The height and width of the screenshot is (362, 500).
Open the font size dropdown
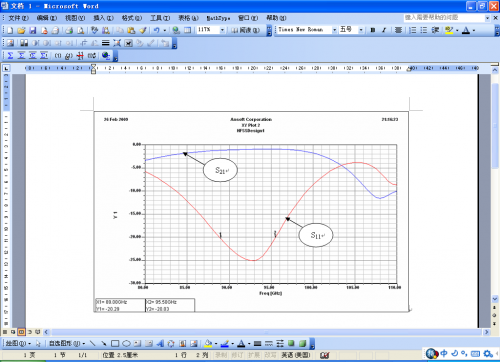361,30
